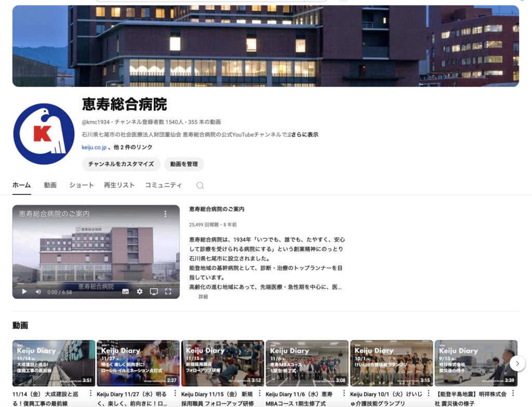Open the featured video settings gear
Screen dimensions: 532x407
(139, 292)
